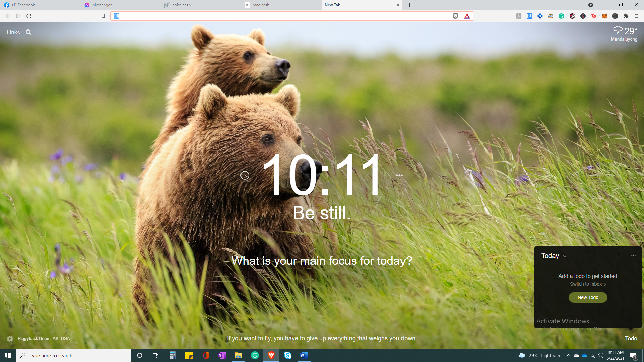The height and width of the screenshot is (362, 644).
Task: Open Brave Shields lion icon in address bar
Action: (455, 16)
